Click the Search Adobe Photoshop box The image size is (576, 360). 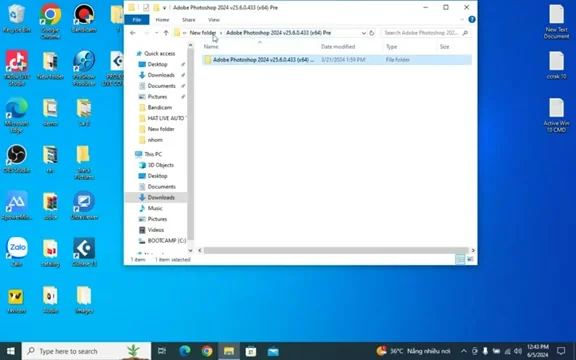click(x=425, y=33)
